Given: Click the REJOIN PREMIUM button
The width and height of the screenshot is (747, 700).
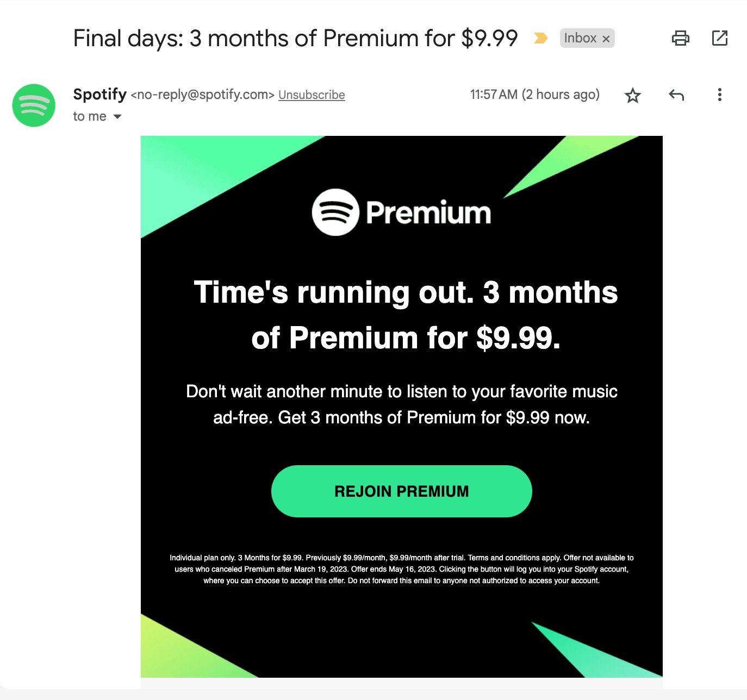Looking at the screenshot, I should (401, 491).
